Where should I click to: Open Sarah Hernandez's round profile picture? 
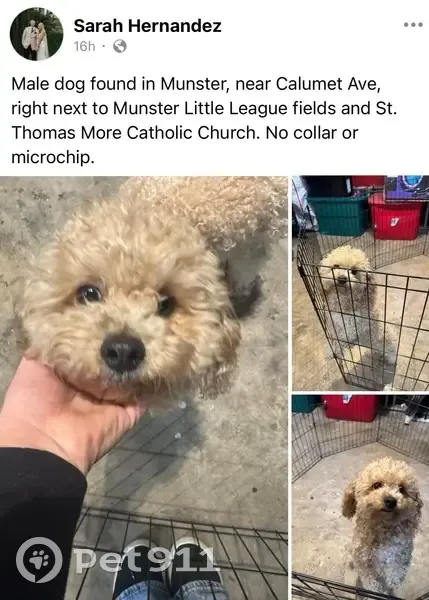(x=36, y=34)
